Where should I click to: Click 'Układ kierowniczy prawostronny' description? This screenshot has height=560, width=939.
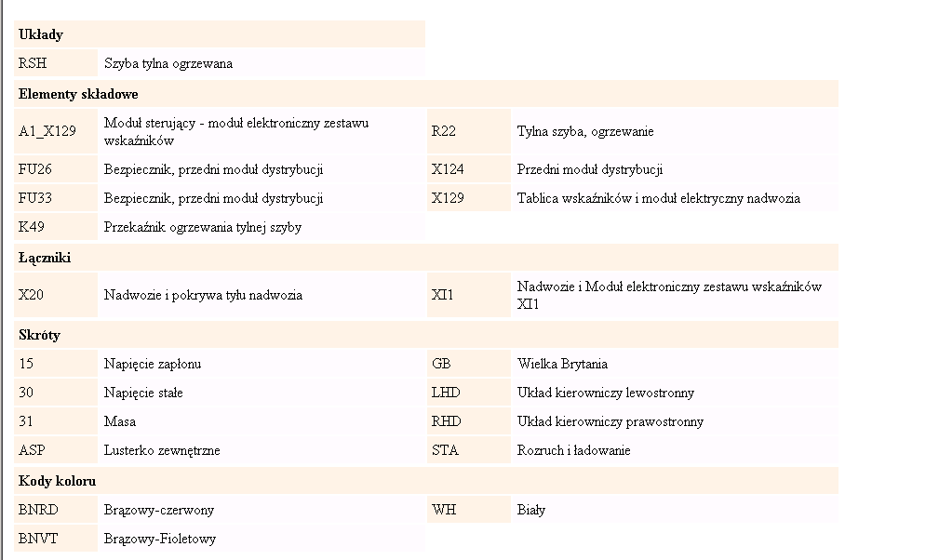[x=610, y=421]
